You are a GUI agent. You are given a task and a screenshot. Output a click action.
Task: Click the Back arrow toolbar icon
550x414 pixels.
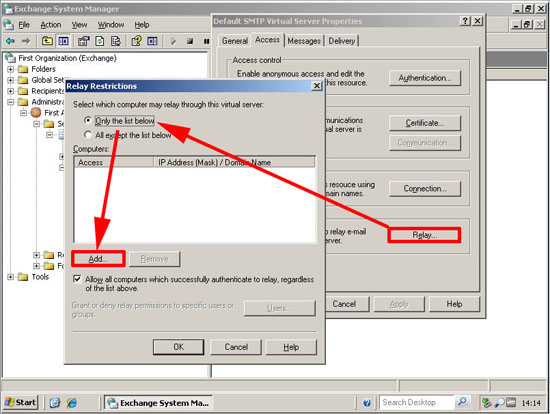pos(10,41)
